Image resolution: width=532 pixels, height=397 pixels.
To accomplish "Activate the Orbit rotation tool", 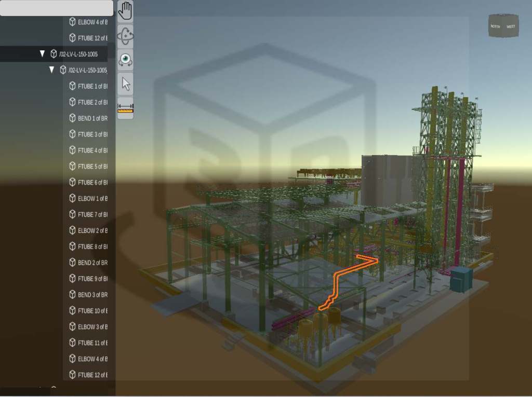I will 125,36.
